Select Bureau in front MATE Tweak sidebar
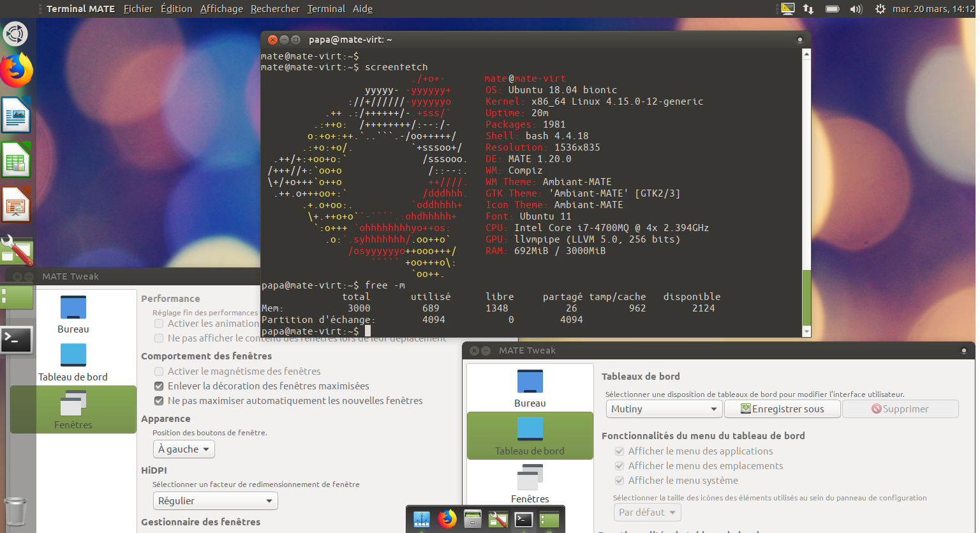This screenshot has height=533, width=980. click(x=530, y=388)
